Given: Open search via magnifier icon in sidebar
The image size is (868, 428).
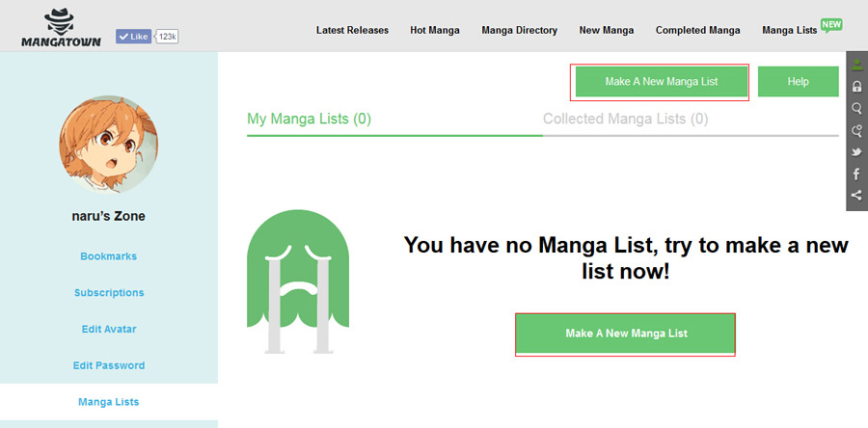Looking at the screenshot, I should click(856, 108).
